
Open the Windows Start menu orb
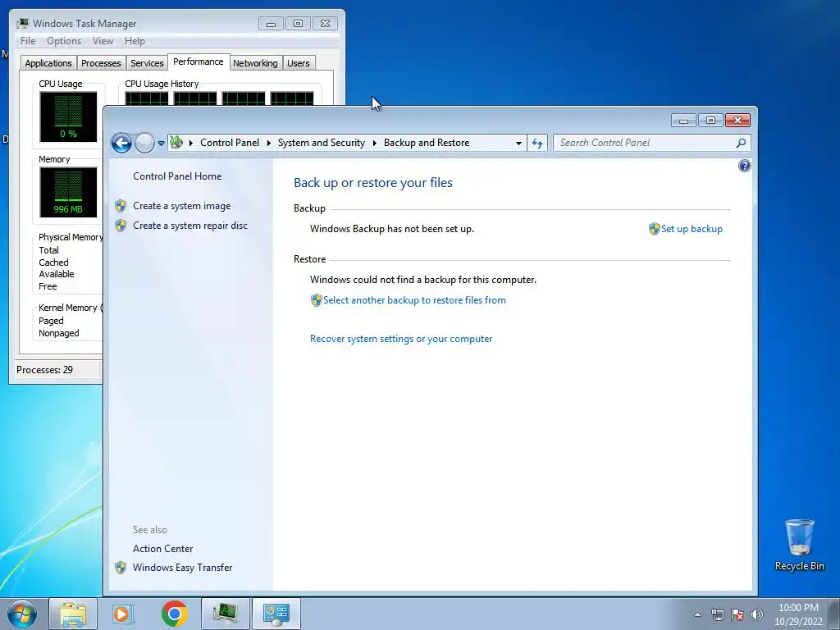pyautogui.click(x=22, y=614)
